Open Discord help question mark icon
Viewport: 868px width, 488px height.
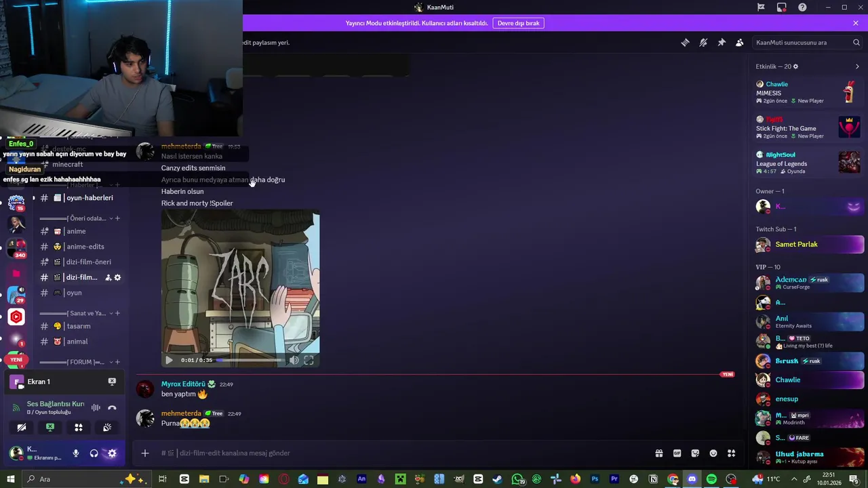coord(802,7)
